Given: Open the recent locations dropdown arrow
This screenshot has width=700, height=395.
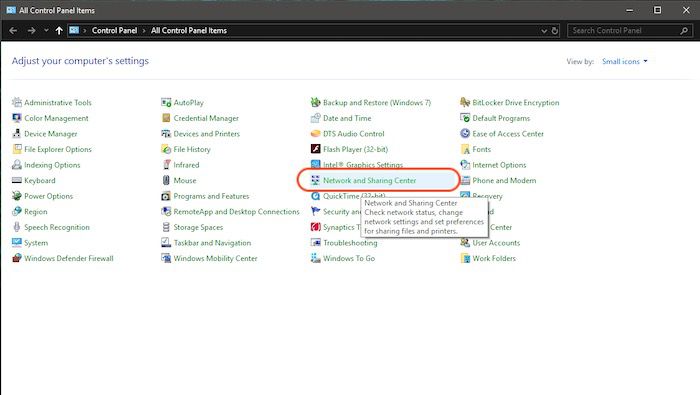Looking at the screenshot, I should pyautogui.click(x=46, y=30).
